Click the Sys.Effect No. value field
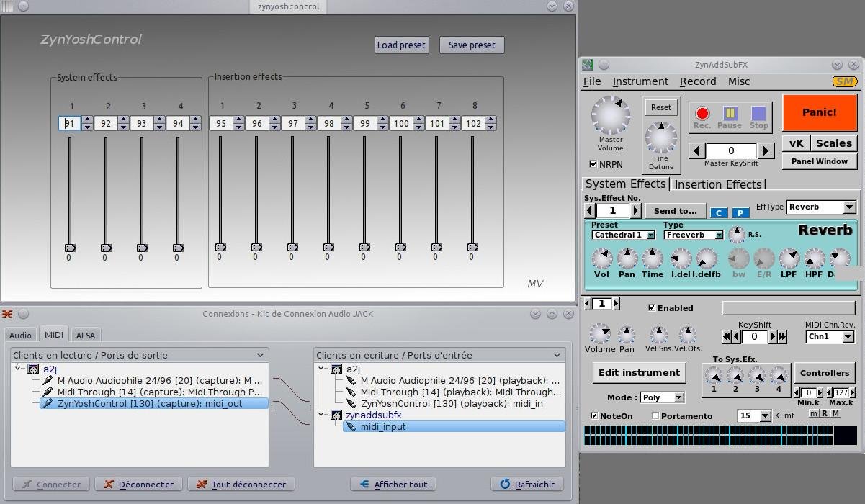 coord(613,210)
